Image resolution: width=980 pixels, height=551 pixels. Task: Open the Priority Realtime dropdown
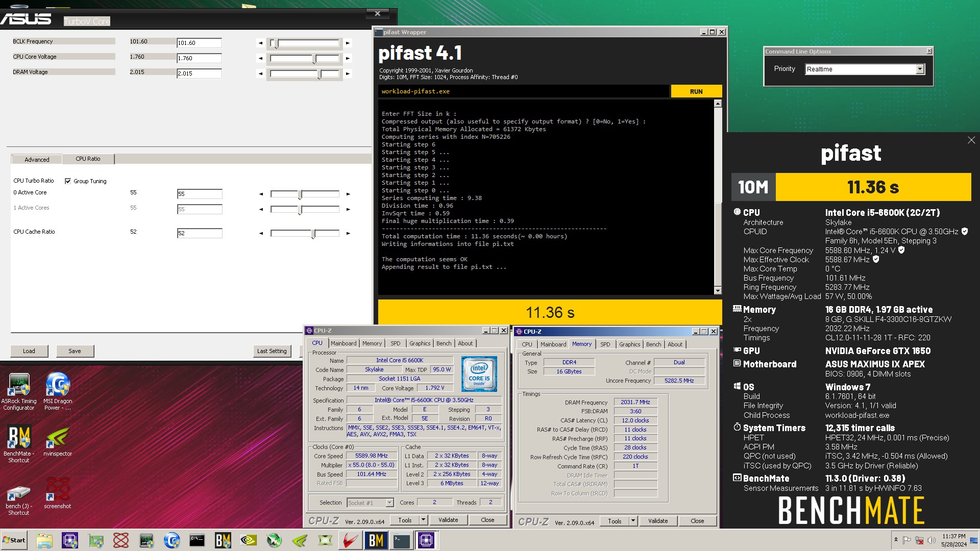pos(920,69)
